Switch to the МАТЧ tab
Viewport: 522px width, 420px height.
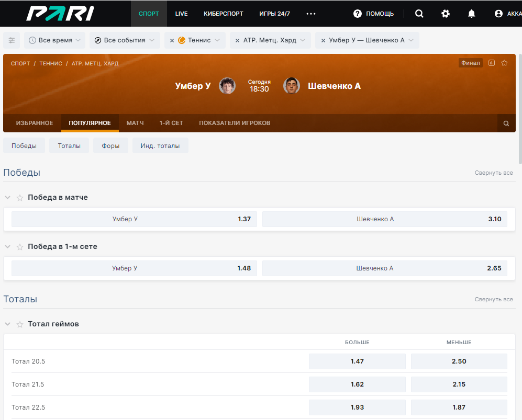pos(135,123)
